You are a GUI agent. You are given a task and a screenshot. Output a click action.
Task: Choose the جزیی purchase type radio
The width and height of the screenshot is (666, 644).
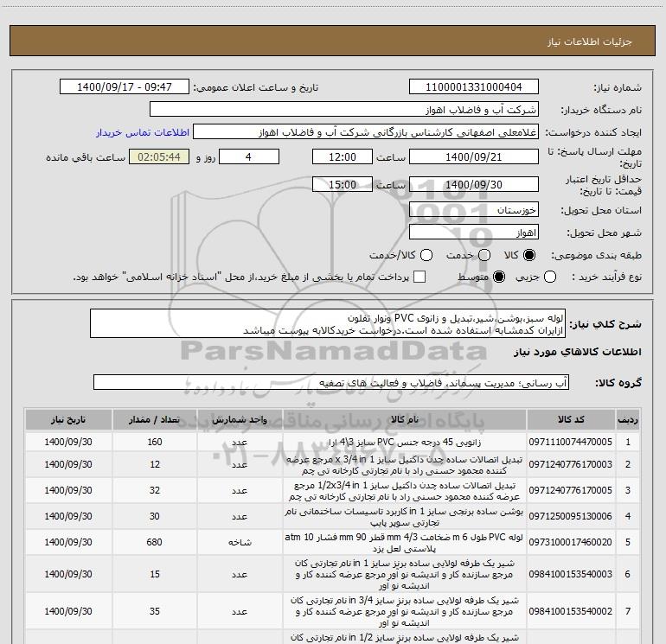(550, 277)
